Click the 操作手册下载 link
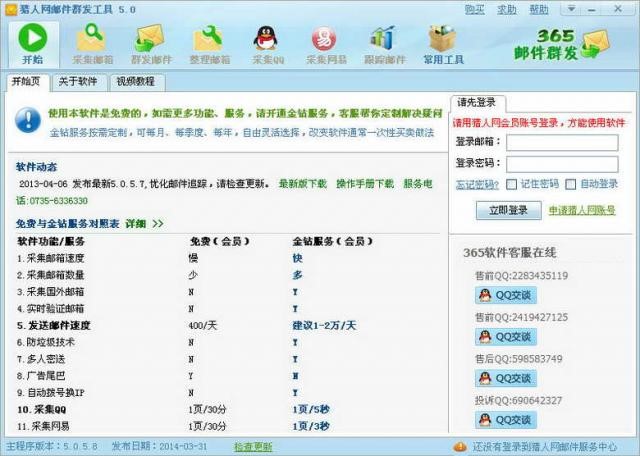The height and width of the screenshot is (456, 640). (365, 184)
